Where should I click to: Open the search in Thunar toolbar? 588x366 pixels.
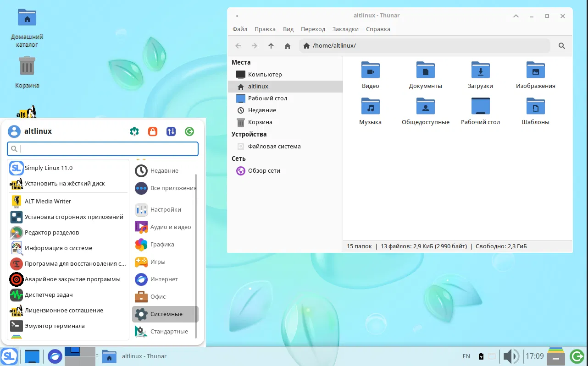(x=562, y=46)
